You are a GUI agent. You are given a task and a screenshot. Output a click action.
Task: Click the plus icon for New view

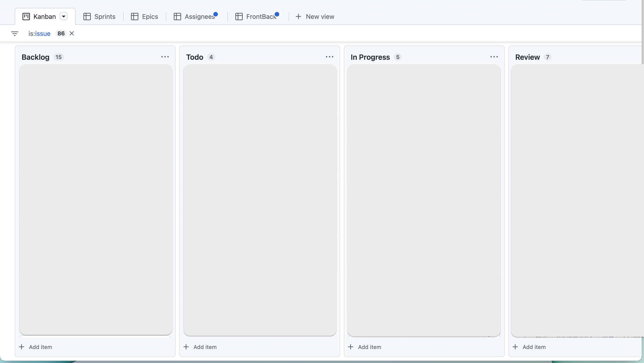tap(298, 17)
